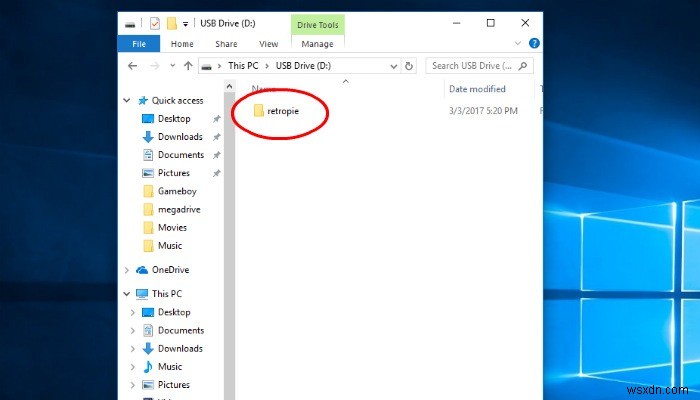Go back with the left arrow
700x400 pixels.
coord(132,66)
